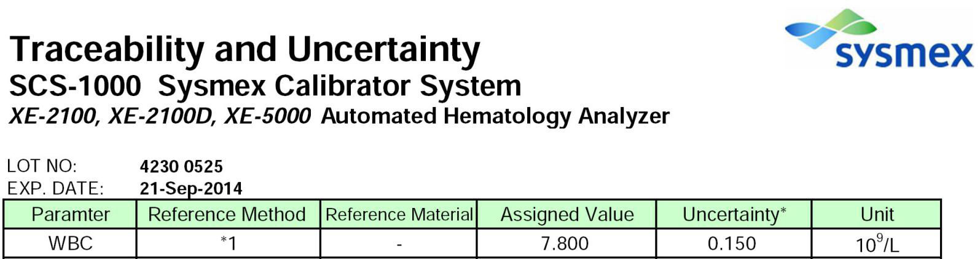Click the "Traceability and Uncertainty" title

coord(245,50)
